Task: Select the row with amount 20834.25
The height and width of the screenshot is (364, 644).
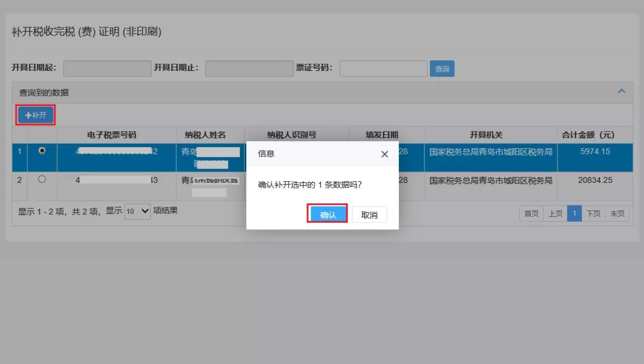Action: pos(595,180)
